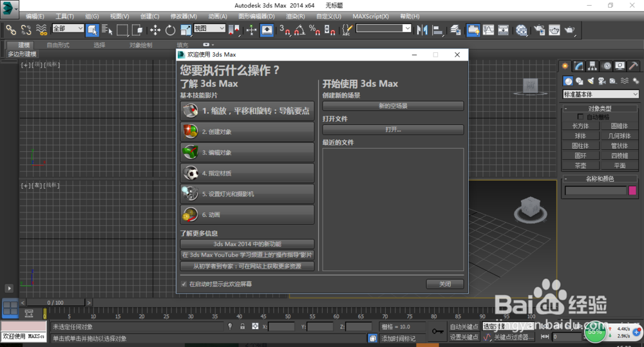Screen dimensions: 644x347
Task: Create a 茶壶 teapot primitive
Action: tap(580, 165)
